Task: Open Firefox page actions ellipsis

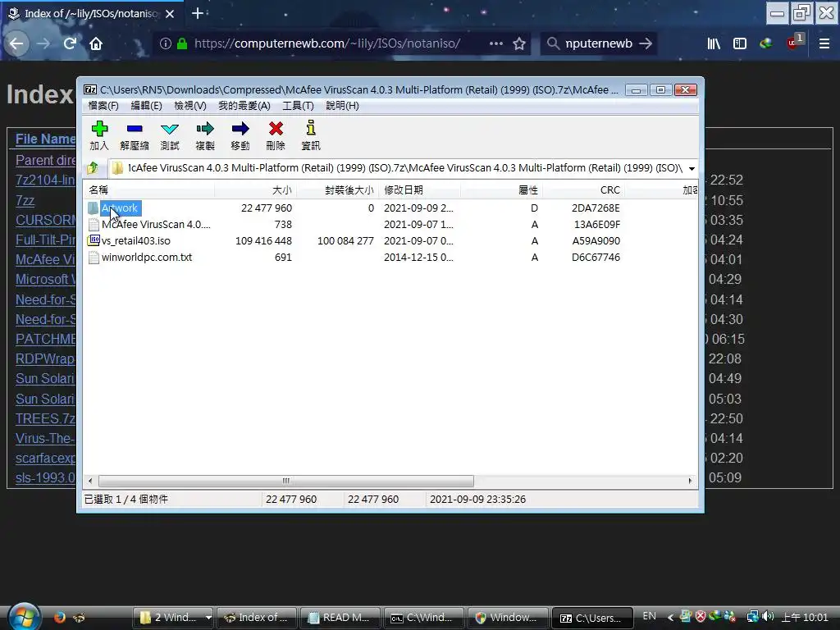Action: click(496, 43)
